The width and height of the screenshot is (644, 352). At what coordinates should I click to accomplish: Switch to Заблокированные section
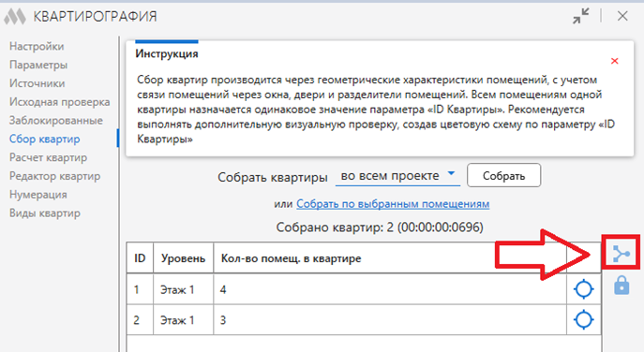(x=56, y=120)
